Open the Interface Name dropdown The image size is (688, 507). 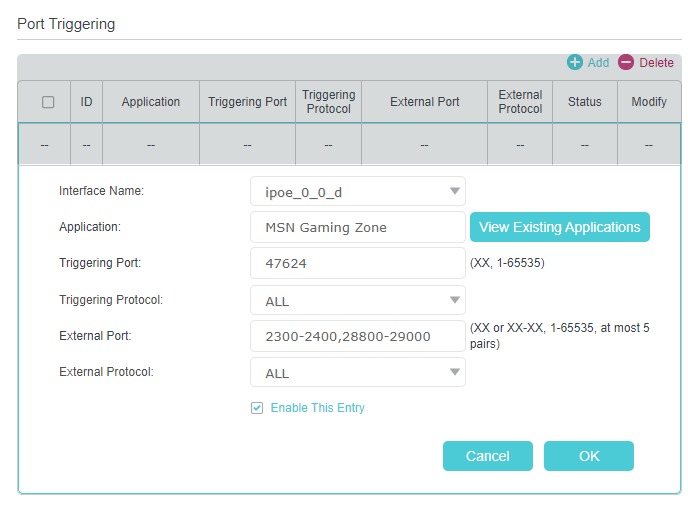pyautogui.click(x=358, y=191)
